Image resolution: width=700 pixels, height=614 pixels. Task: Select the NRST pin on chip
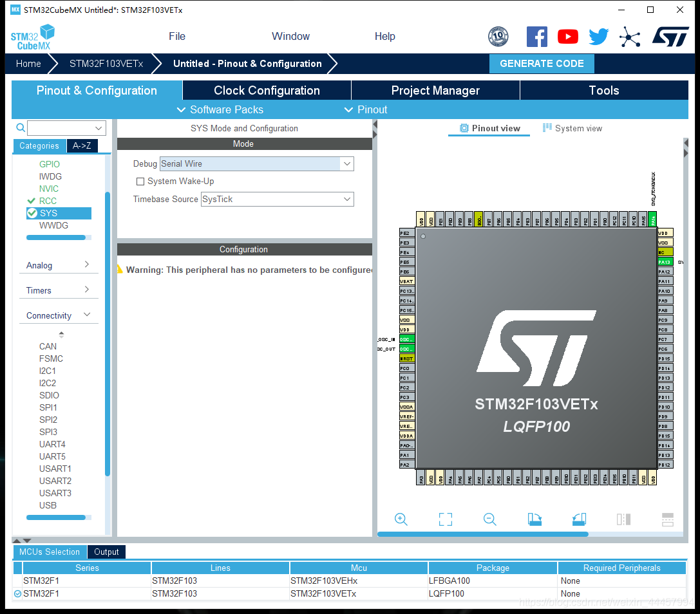[x=407, y=358]
